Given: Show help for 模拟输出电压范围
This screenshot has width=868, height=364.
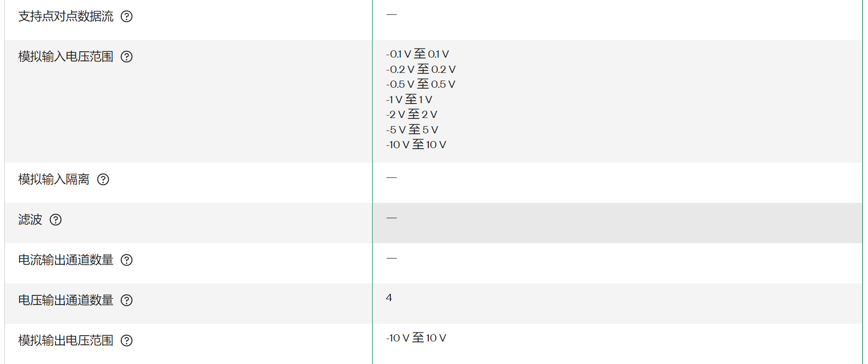Looking at the screenshot, I should (127, 341).
